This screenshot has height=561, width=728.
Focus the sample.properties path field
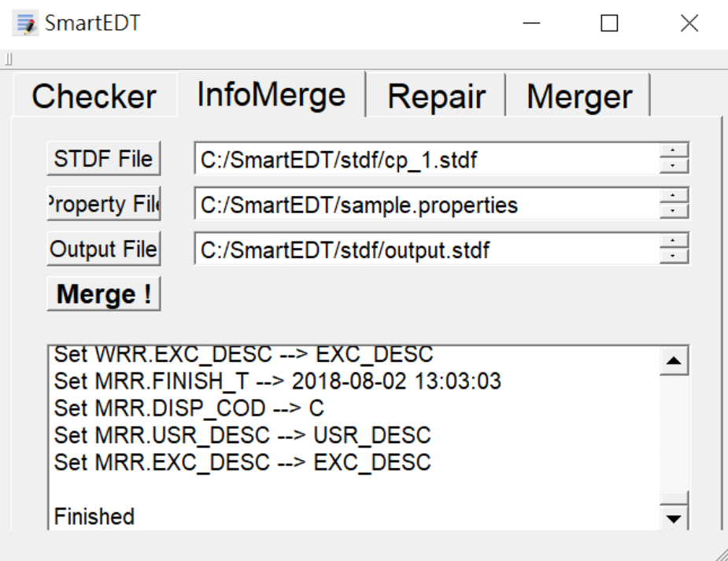coord(425,205)
